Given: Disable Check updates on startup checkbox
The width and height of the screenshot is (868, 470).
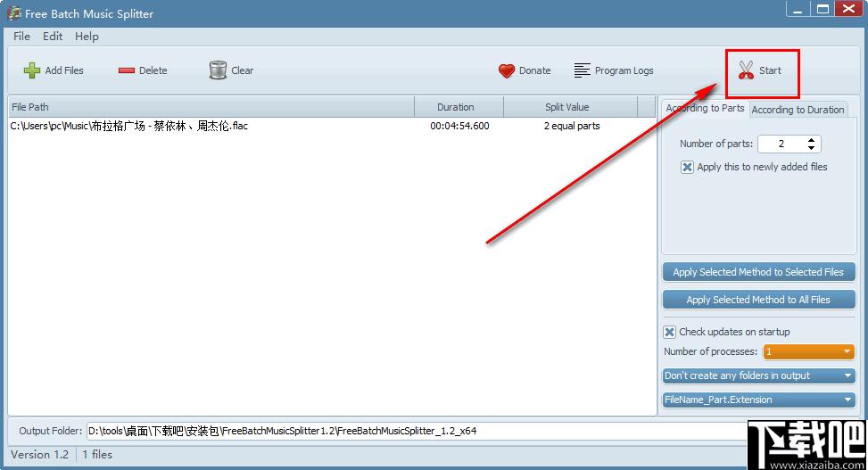Looking at the screenshot, I should point(670,332).
